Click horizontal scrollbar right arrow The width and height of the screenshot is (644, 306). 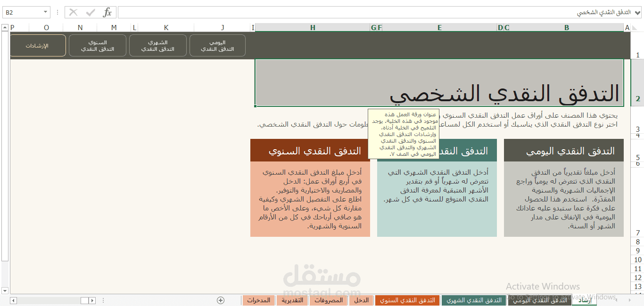click(x=92, y=300)
